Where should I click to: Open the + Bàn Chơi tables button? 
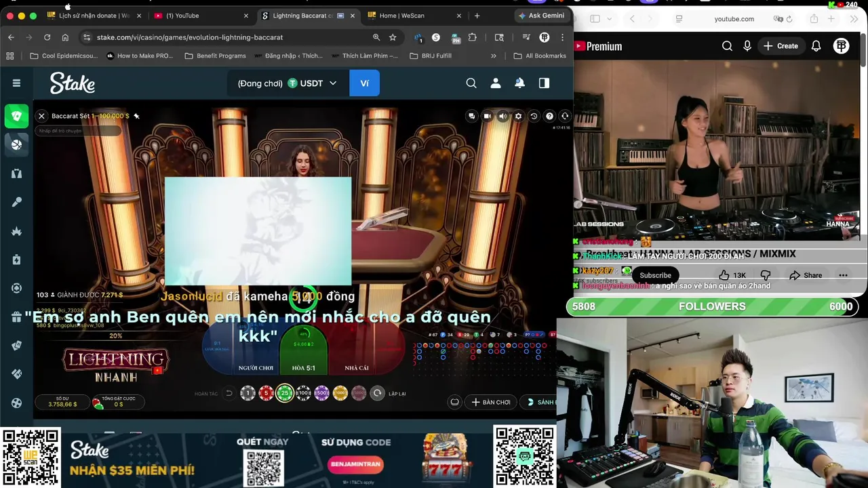point(490,402)
